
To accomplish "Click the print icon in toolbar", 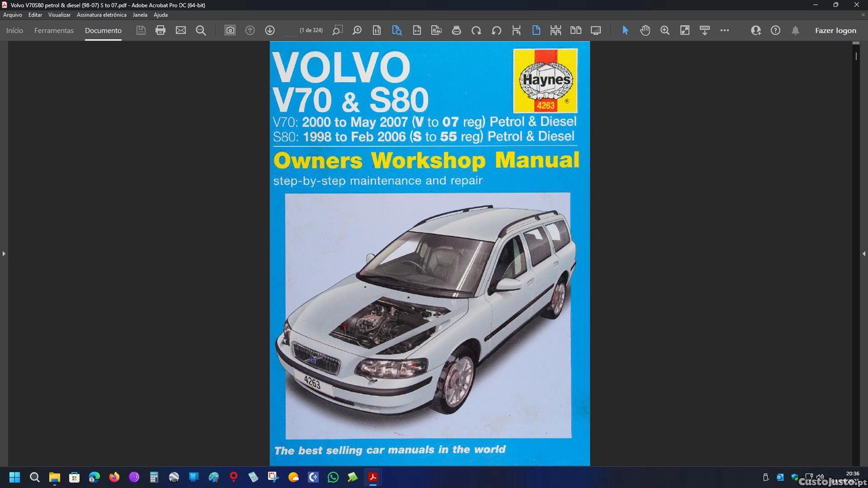I will click(x=160, y=31).
